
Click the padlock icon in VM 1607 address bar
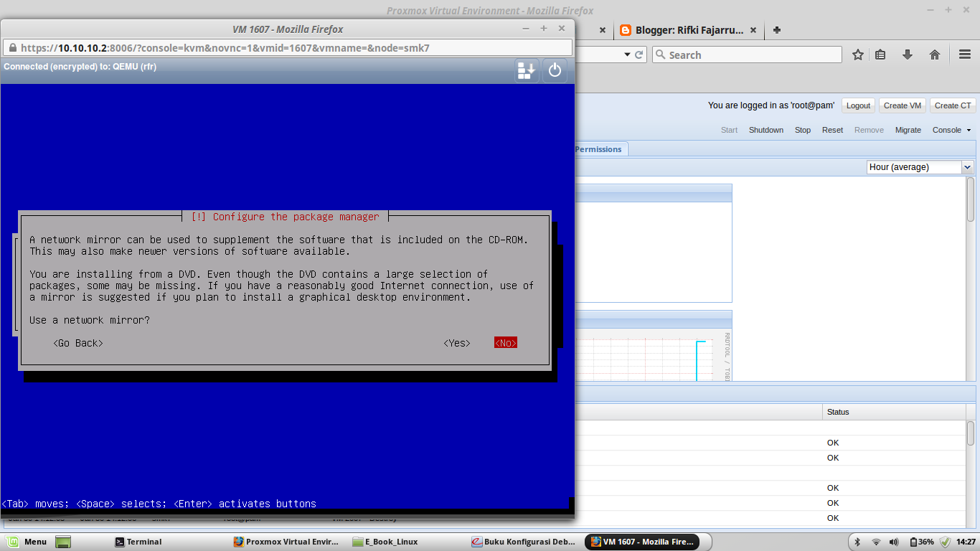coord(11,48)
